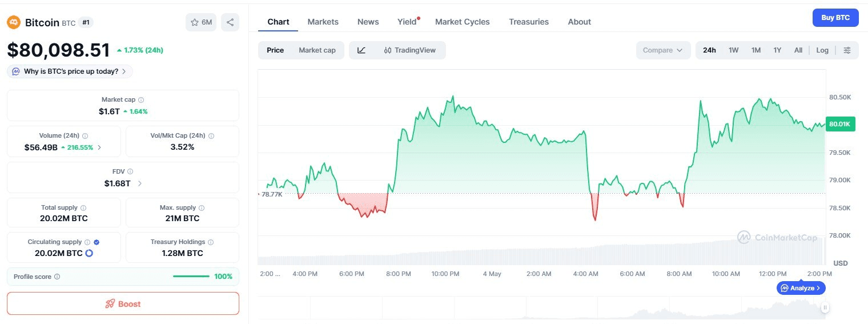The height and width of the screenshot is (324, 868).
Task: Select the Market cap toggle
Action: [318, 50]
